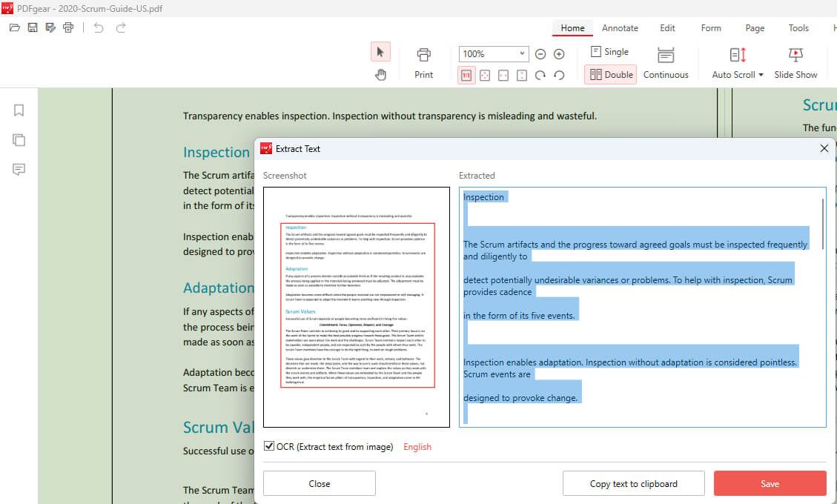Screen dimensions: 837x504
Task: Open the zoom percentage dropdown
Action: pos(521,53)
